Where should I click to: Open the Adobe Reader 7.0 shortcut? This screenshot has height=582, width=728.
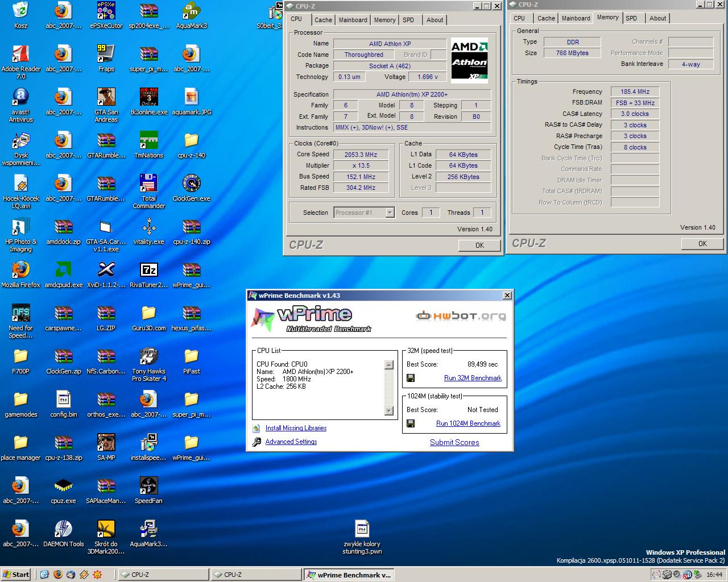point(20,62)
